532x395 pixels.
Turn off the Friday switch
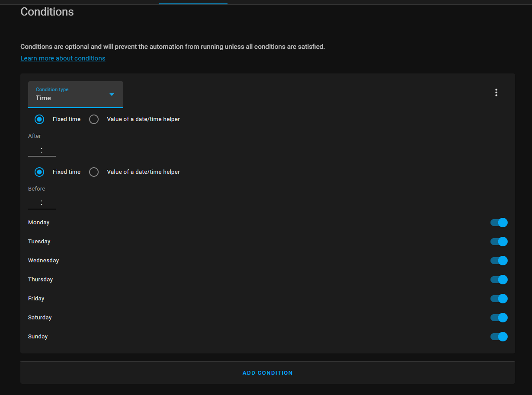(499, 298)
